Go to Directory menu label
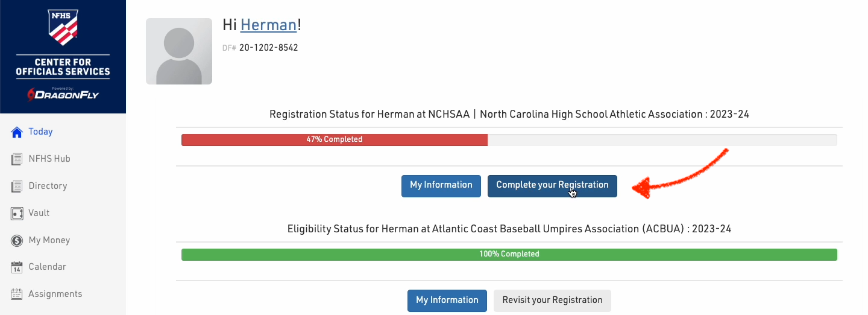868x315 pixels. click(48, 186)
